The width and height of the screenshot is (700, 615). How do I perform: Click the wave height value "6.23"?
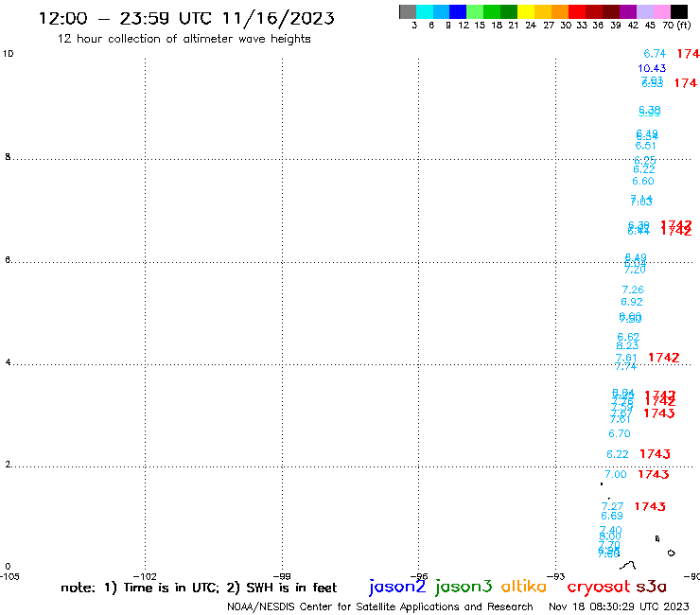pyautogui.click(x=627, y=345)
